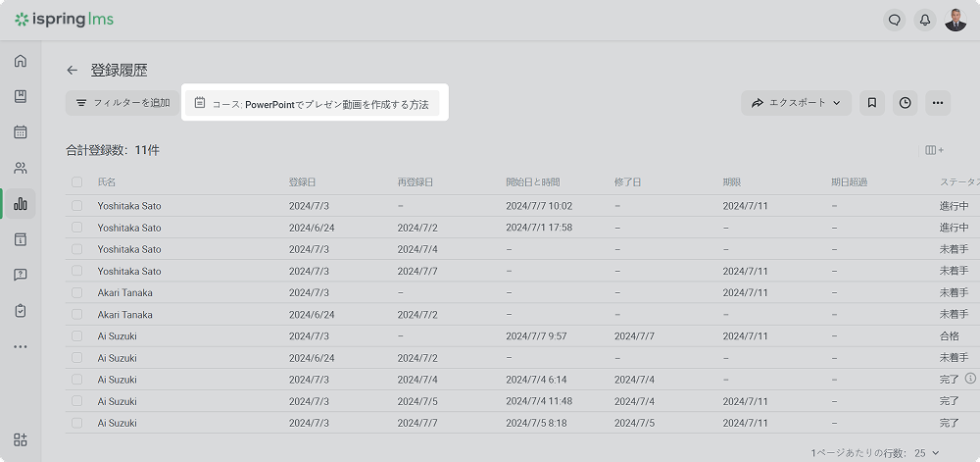Screen dimensions: 980x462
Task: Check the first Yoshitaka Sato row checkbox
Action: coord(77,206)
